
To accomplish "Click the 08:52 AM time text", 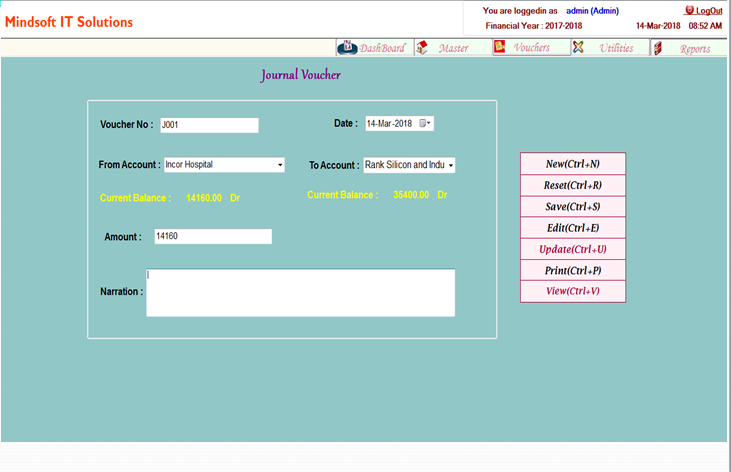I will [x=705, y=26].
